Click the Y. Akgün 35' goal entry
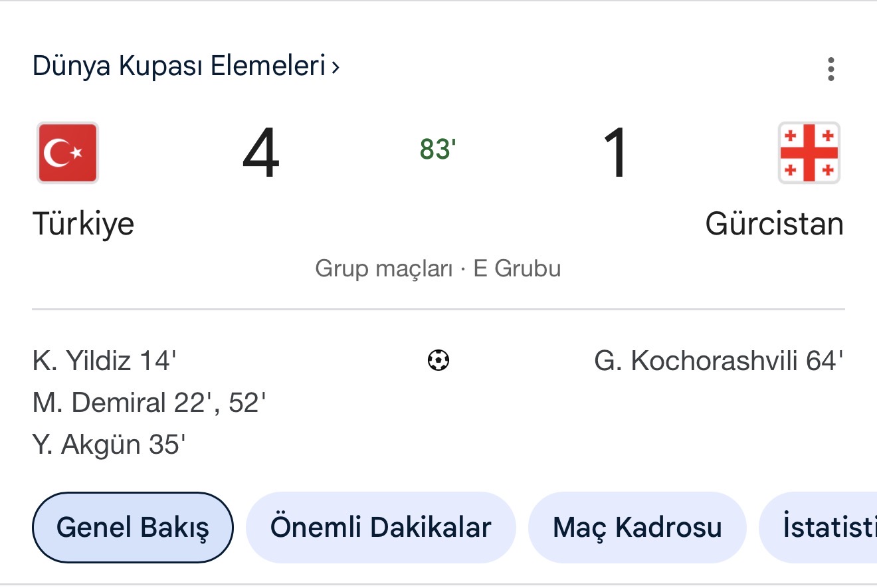 pos(109,444)
